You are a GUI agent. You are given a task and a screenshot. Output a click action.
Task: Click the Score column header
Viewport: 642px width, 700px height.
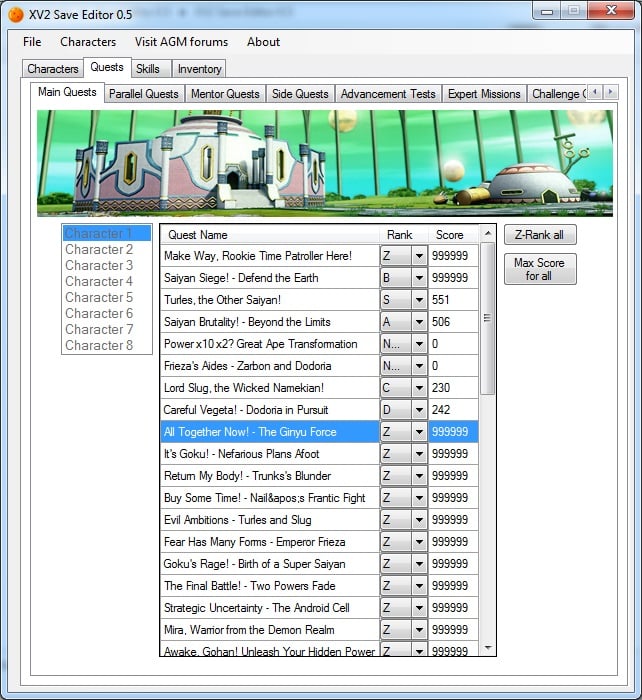454,235
